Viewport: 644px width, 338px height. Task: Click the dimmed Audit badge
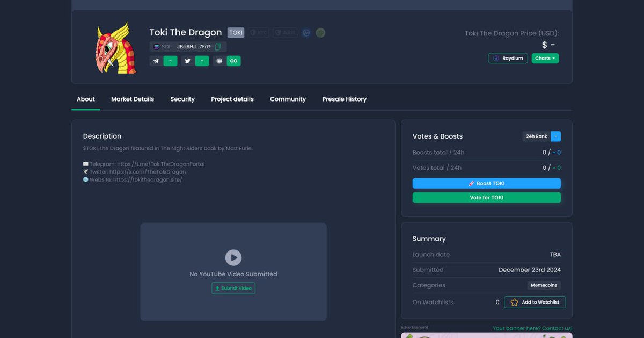[284, 33]
